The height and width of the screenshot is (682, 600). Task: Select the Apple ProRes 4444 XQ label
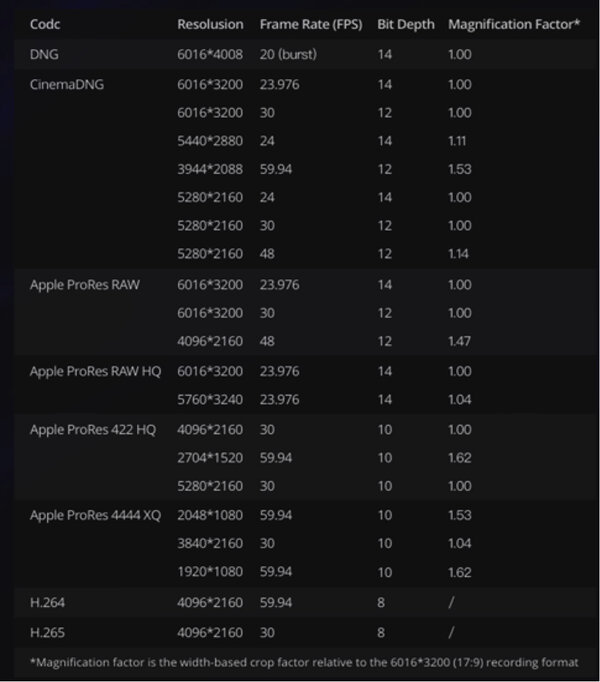95,515
